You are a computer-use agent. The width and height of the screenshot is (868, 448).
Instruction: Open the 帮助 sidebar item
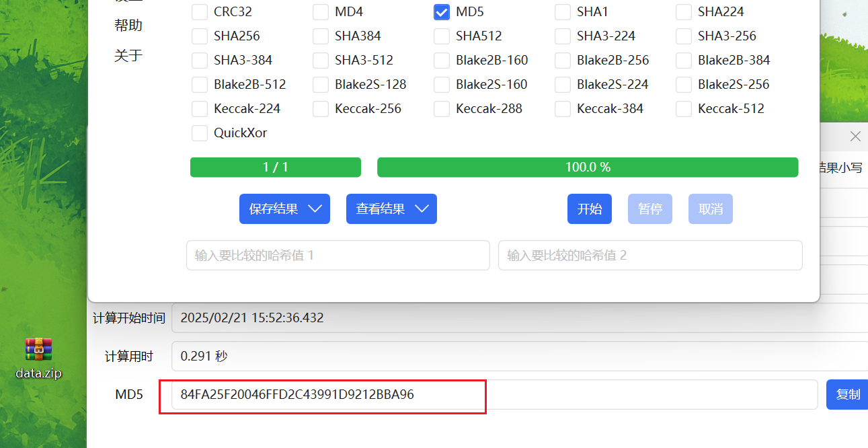pyautogui.click(x=128, y=26)
